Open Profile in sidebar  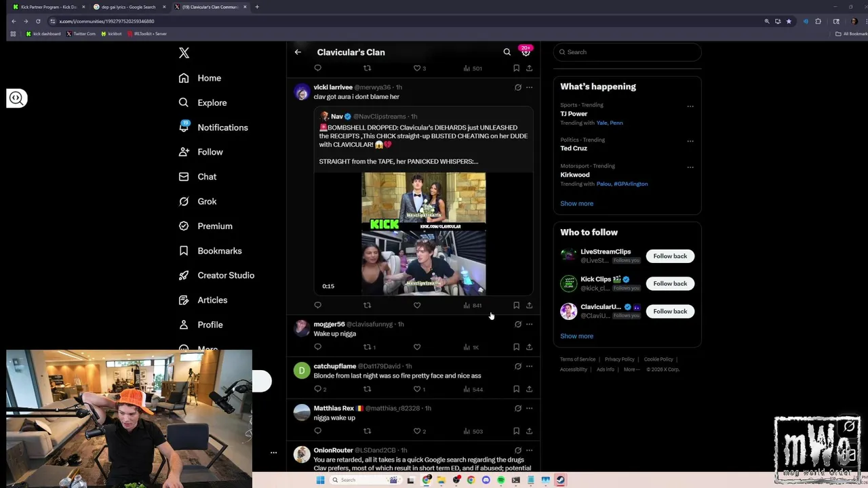(200, 325)
